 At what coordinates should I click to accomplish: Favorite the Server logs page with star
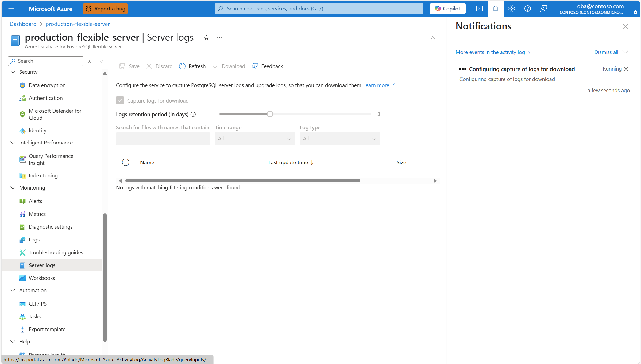206,38
